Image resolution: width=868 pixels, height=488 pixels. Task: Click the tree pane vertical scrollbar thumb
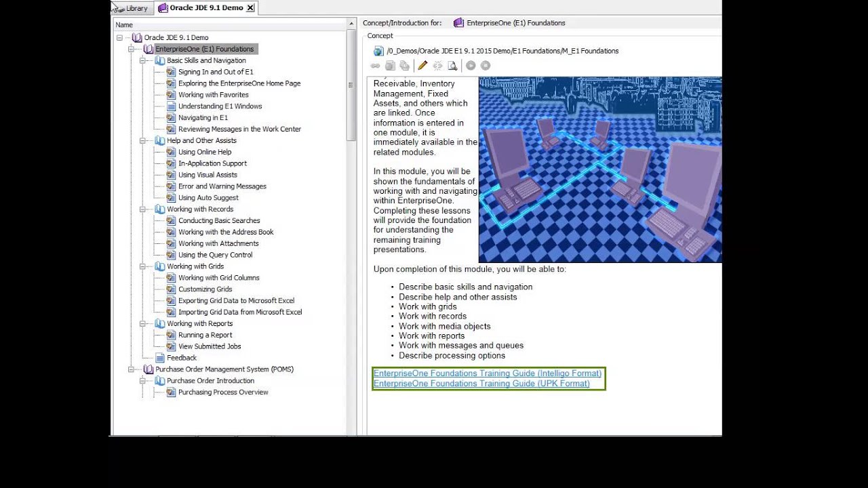[351, 85]
